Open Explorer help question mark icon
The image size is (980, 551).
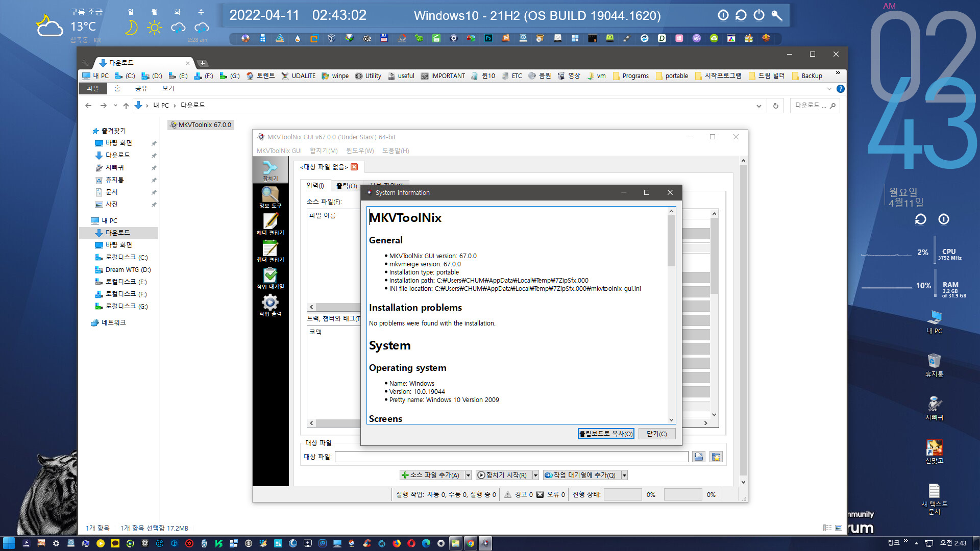click(841, 89)
